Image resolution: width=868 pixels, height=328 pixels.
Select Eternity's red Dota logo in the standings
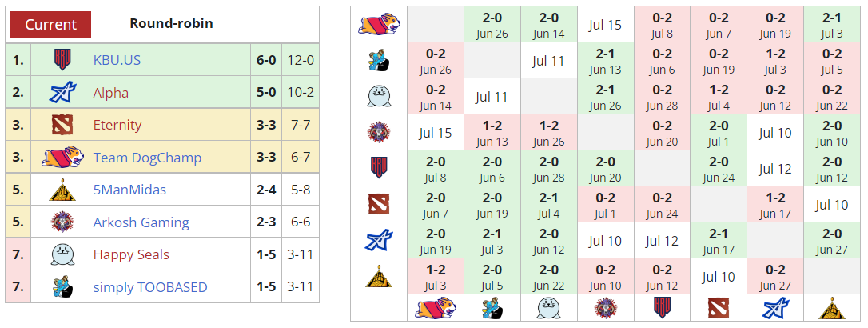[62, 125]
